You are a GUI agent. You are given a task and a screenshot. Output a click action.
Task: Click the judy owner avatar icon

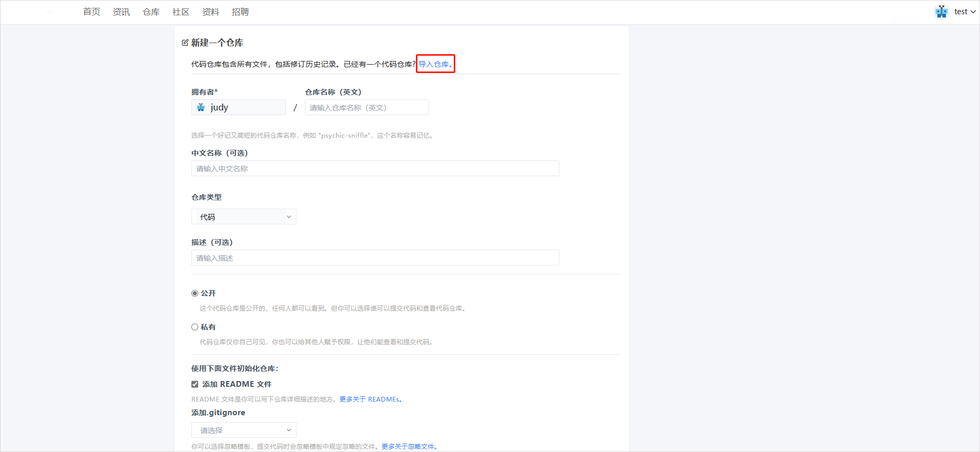(201, 107)
